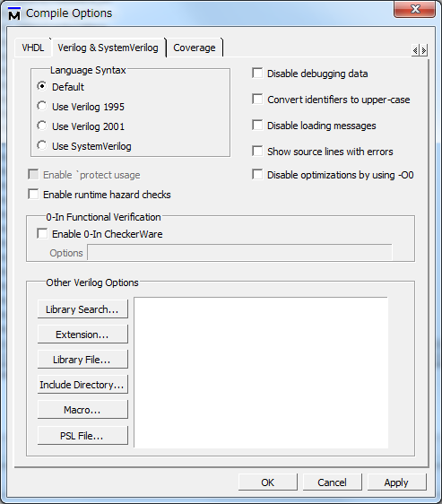The height and width of the screenshot is (504, 442).
Task: Open the Macro... dialog
Action: (82, 410)
